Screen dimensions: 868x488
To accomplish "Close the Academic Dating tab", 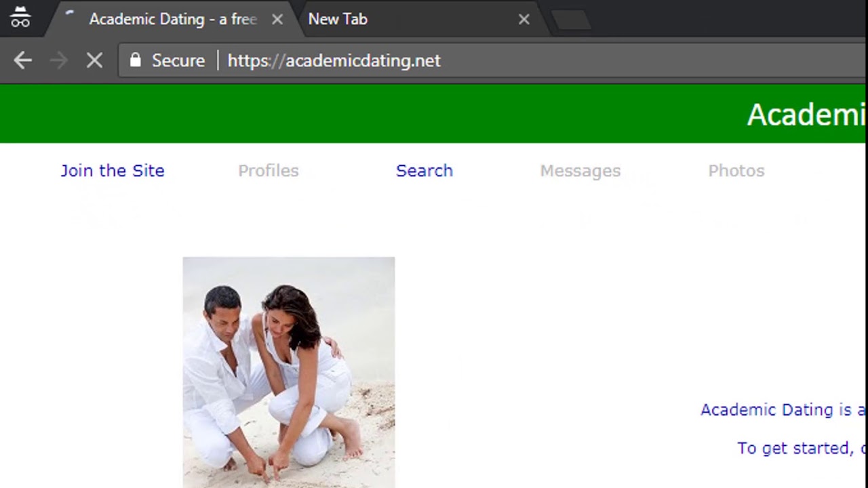I will [x=277, y=20].
